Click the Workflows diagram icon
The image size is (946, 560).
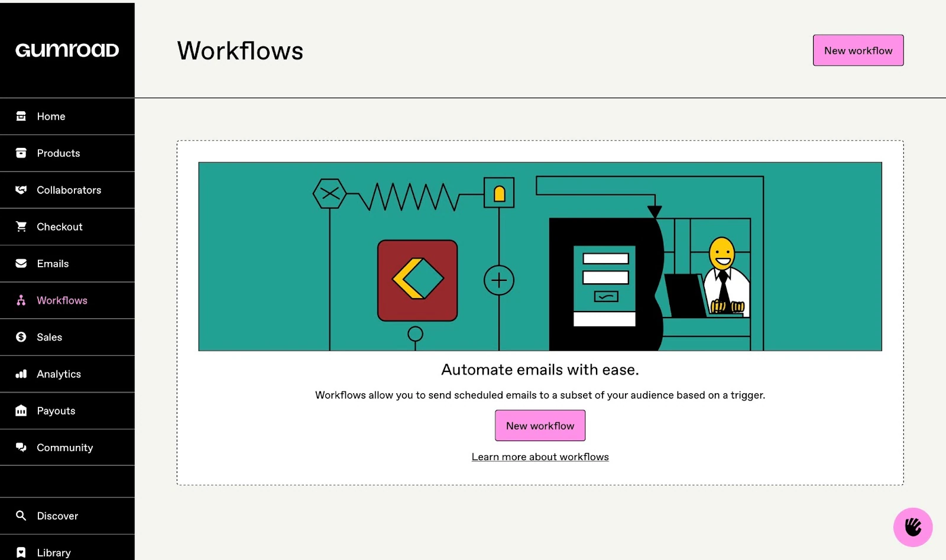point(21,300)
